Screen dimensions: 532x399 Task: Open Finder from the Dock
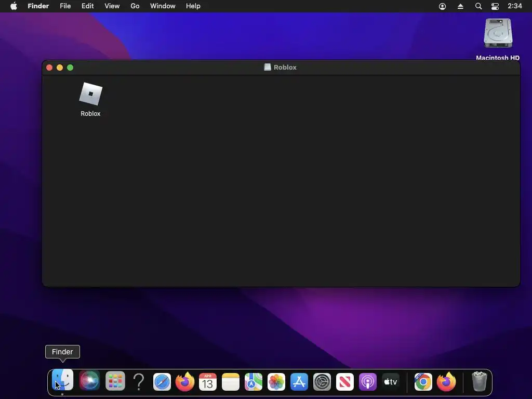(x=62, y=380)
